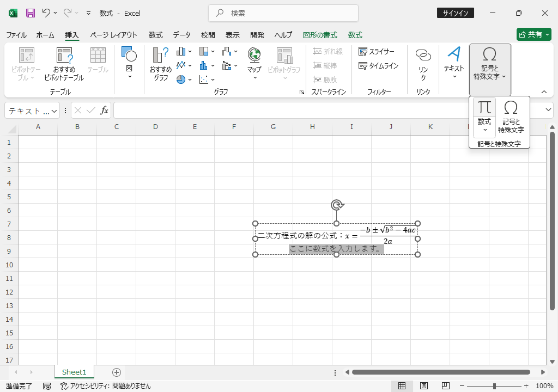Switch to Normal view icon
Image resolution: width=558 pixels, height=392 pixels.
(x=402, y=386)
